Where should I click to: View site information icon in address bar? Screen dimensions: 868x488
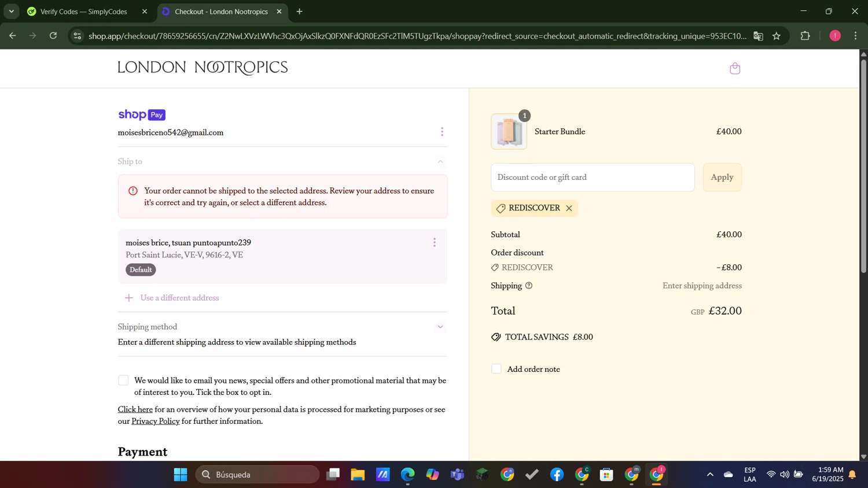click(78, 36)
